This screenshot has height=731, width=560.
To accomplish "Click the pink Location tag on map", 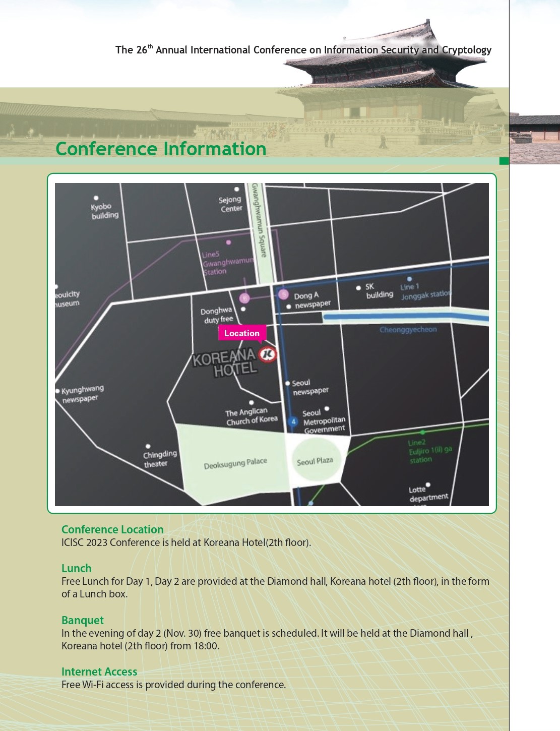I will click(242, 333).
